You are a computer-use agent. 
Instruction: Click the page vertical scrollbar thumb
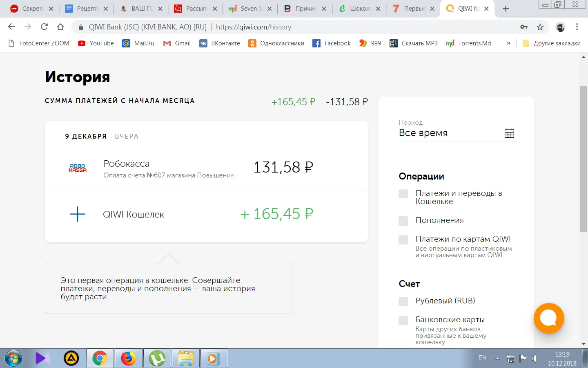tap(584, 159)
